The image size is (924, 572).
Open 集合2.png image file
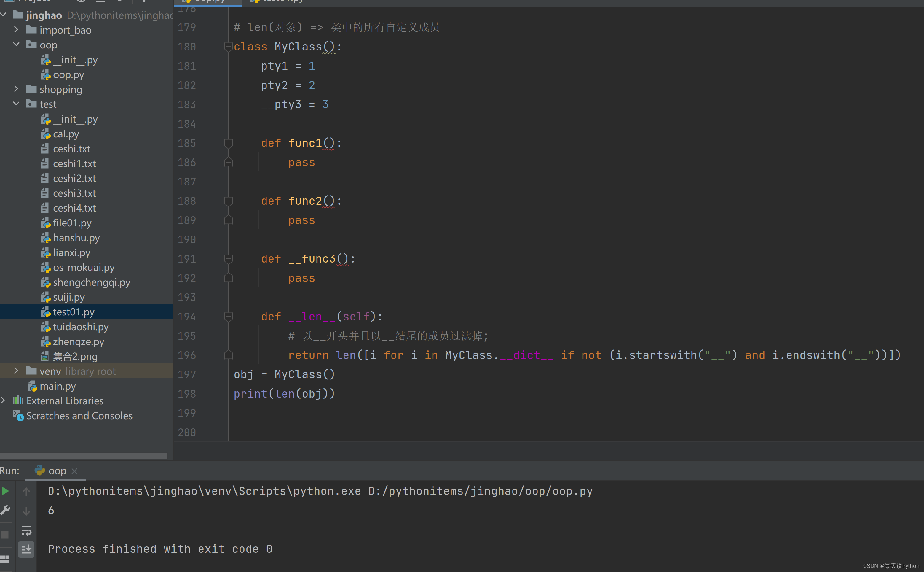pyautogui.click(x=75, y=356)
